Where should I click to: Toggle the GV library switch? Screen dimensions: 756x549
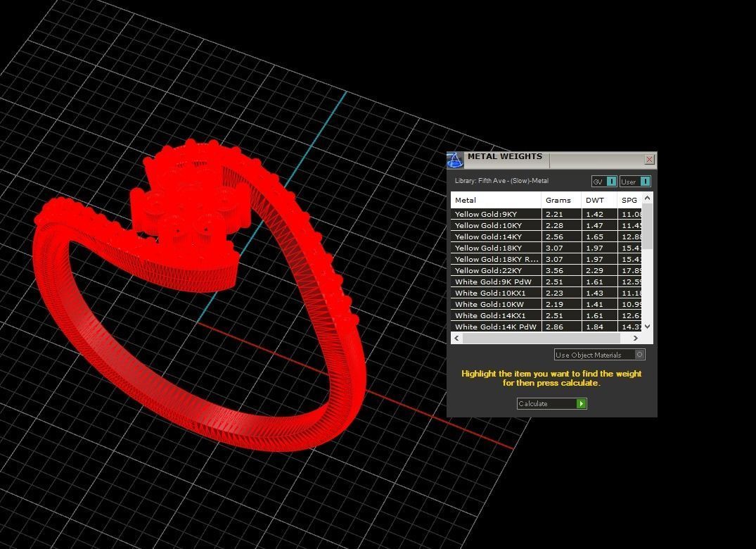[604, 182]
